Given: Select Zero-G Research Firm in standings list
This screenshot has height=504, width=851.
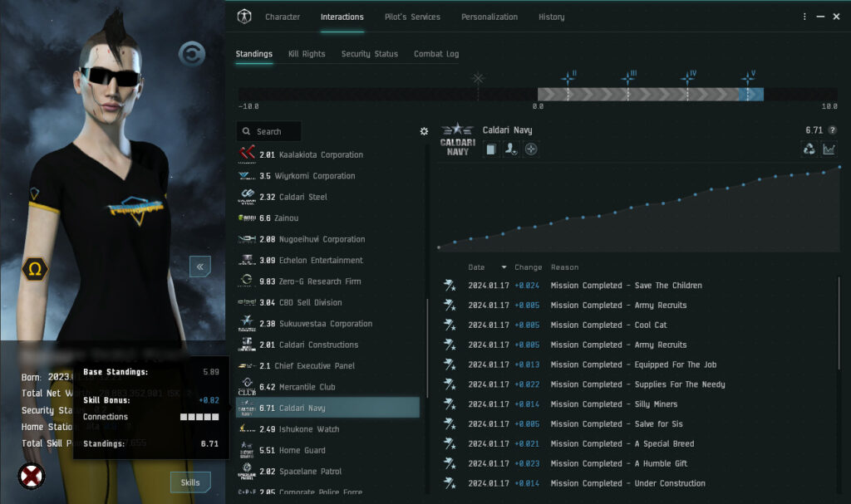Looking at the screenshot, I should pos(327,281).
